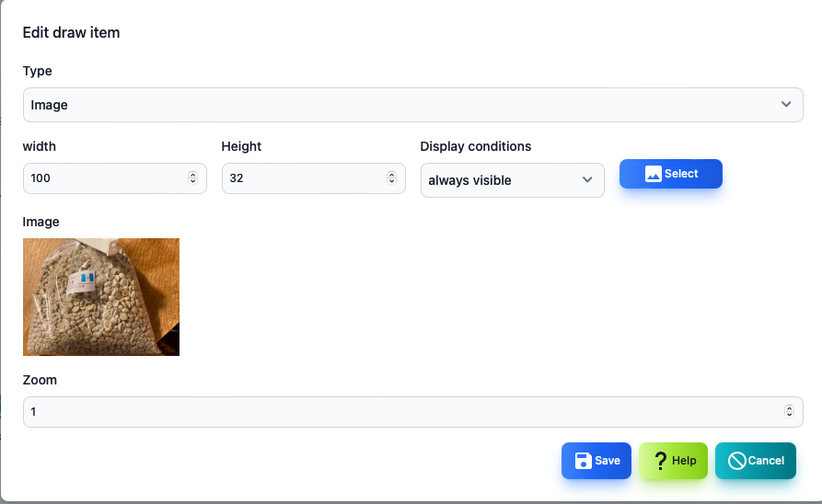
Task: Decrement the Zoom value with the down arrow
Action: [x=789, y=415]
